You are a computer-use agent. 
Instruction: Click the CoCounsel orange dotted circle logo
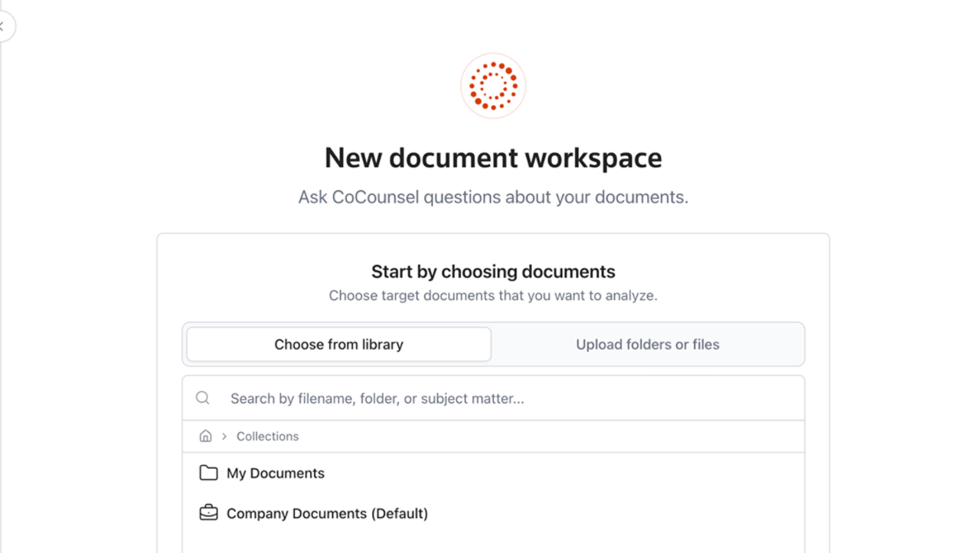coord(493,86)
